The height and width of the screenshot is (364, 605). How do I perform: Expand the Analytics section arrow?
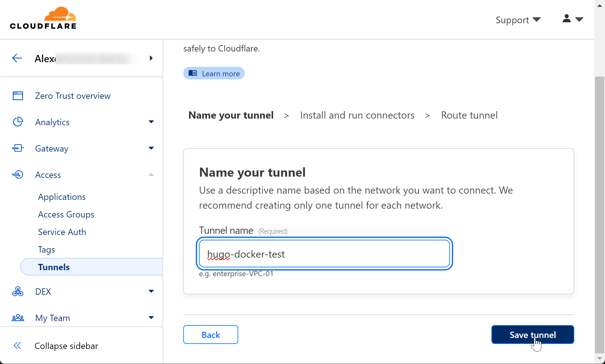click(x=151, y=122)
